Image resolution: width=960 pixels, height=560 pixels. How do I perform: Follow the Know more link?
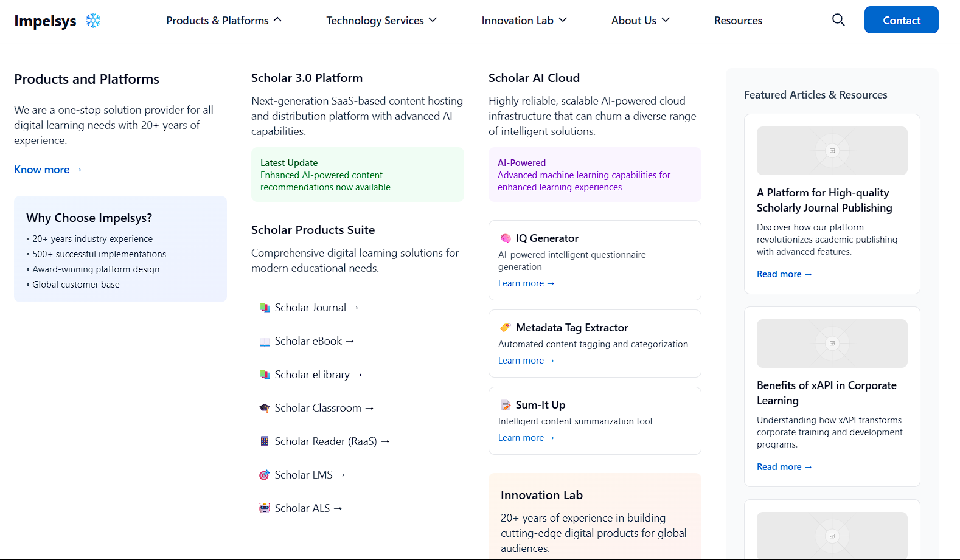coord(48,170)
